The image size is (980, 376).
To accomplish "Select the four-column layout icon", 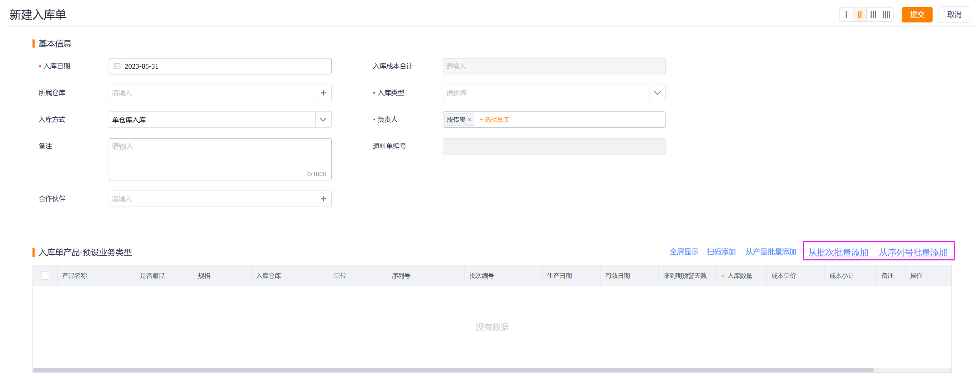I will coord(887,15).
